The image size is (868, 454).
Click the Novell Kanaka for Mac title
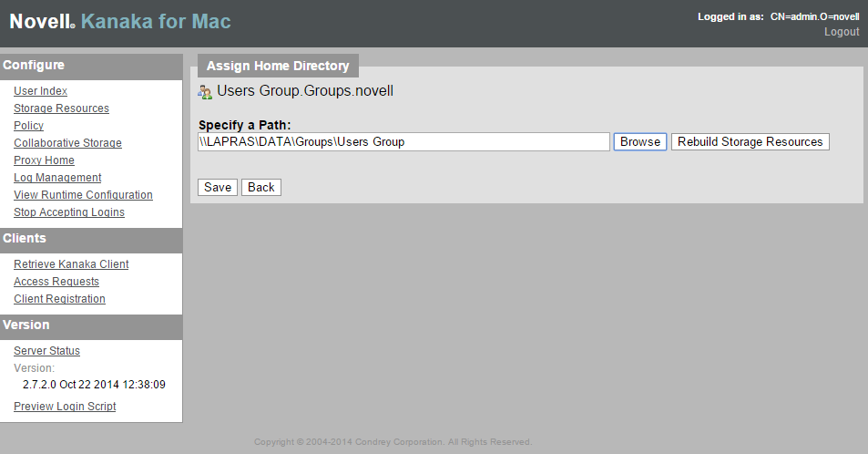[120, 22]
